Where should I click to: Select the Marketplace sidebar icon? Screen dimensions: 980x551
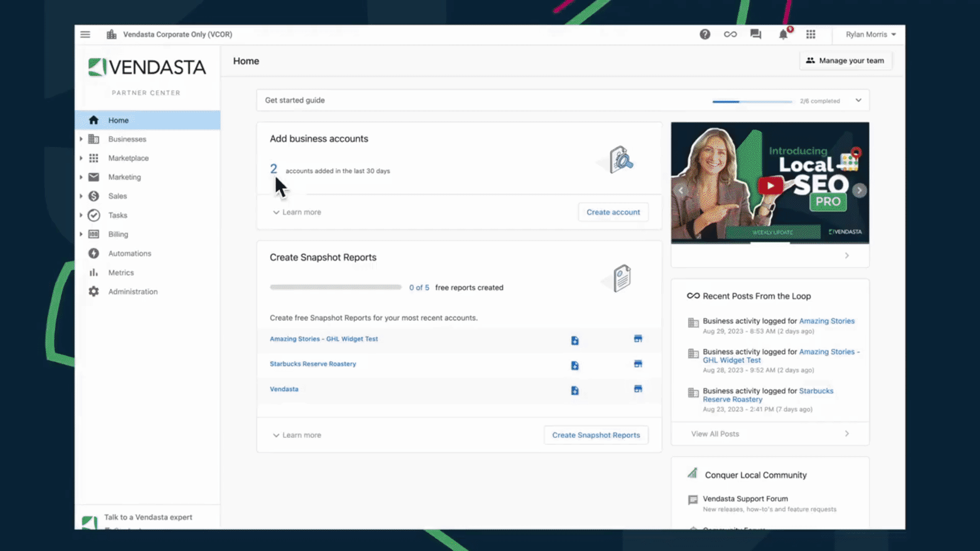pyautogui.click(x=93, y=158)
